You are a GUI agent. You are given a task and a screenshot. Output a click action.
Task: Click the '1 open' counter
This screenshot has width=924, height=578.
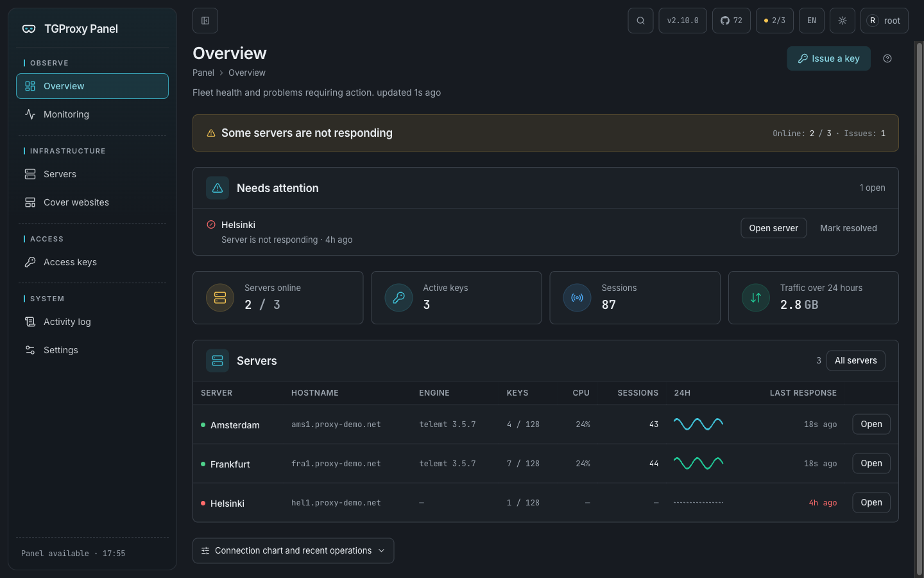click(872, 188)
